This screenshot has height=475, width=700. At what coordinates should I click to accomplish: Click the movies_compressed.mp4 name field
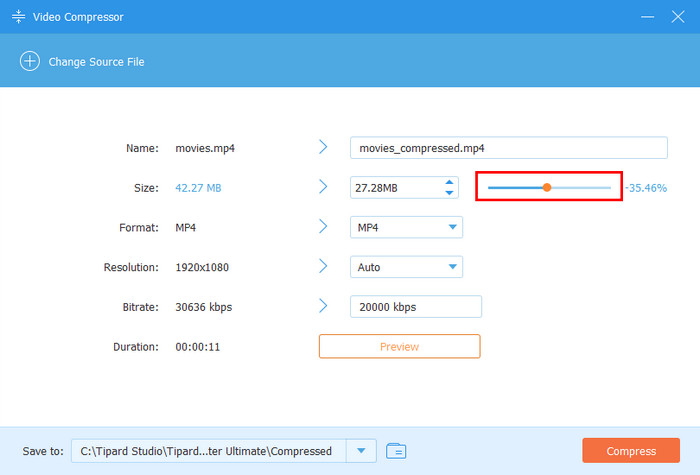(x=508, y=148)
